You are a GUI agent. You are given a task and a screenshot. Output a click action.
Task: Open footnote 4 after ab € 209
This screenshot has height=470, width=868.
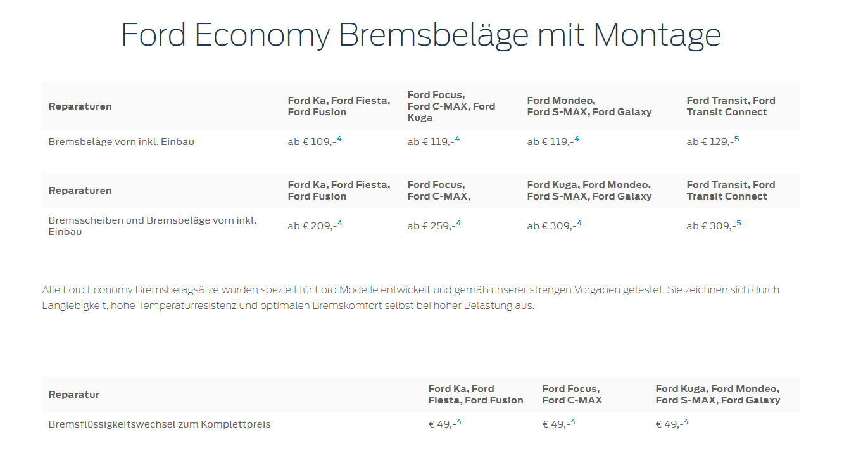coord(339,224)
